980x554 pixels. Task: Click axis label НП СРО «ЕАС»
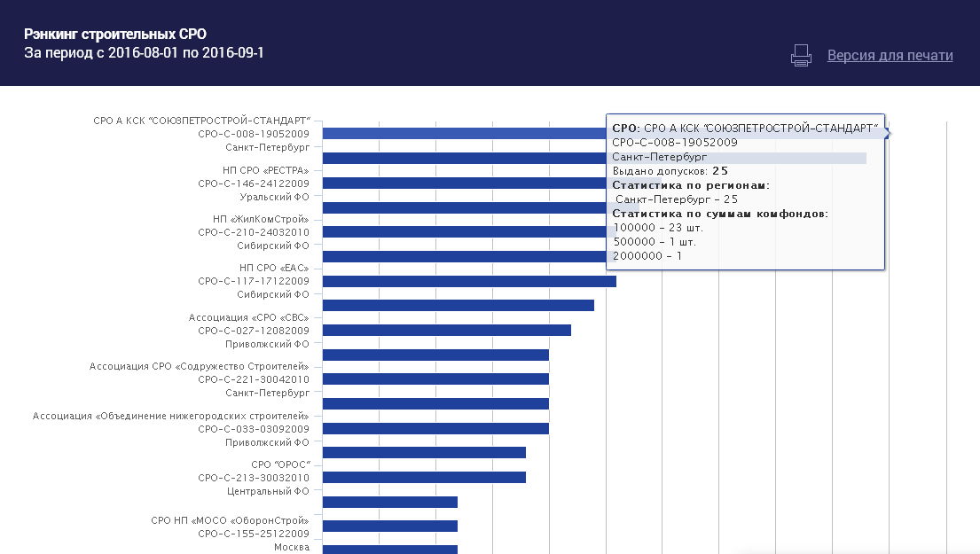tap(274, 268)
